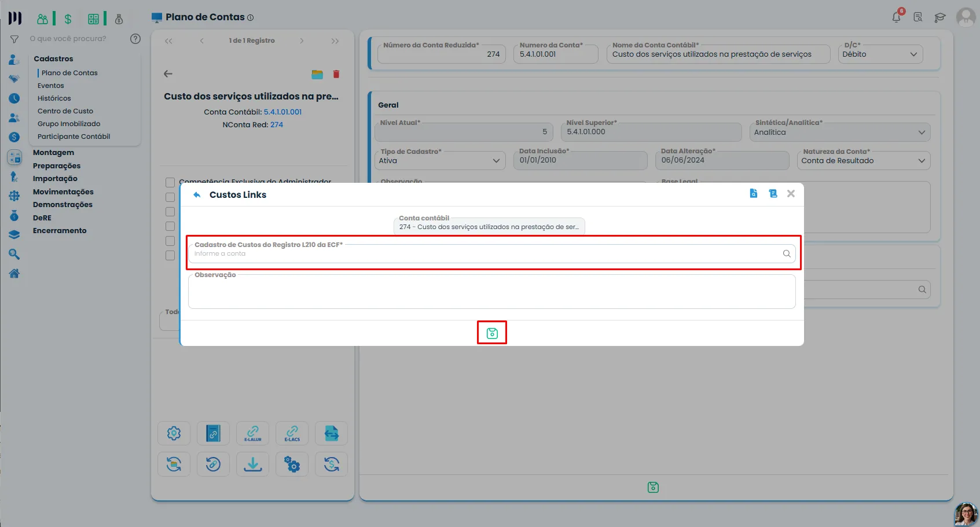Click the dollar sign module icon in top bar
Image resolution: width=980 pixels, height=527 pixels.
pyautogui.click(x=68, y=19)
